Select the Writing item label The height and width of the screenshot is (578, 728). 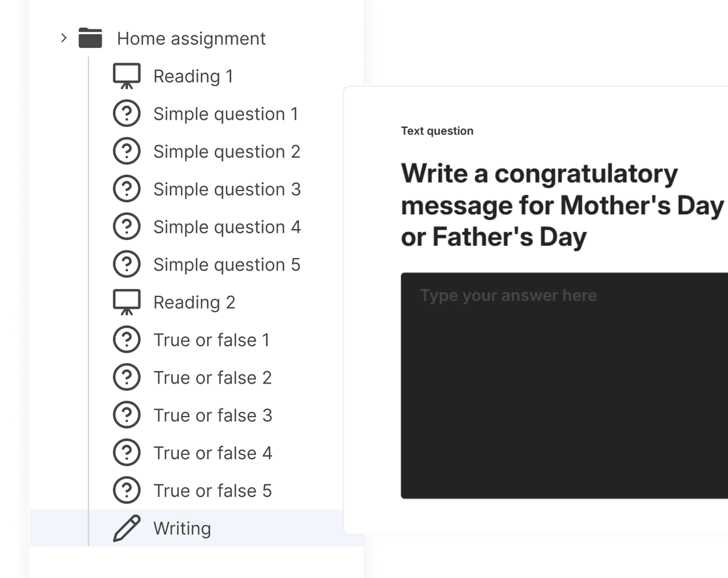[x=182, y=528]
